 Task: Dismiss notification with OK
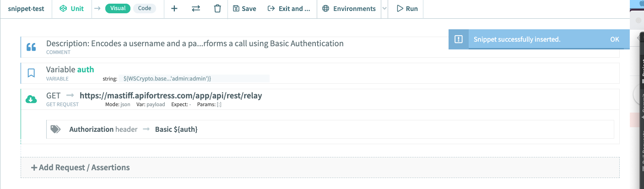[x=614, y=39]
